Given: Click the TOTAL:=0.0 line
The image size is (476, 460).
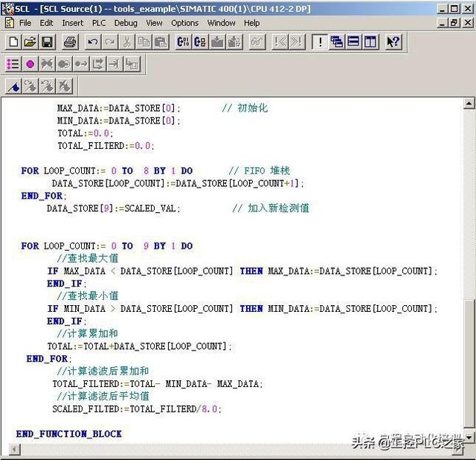Looking at the screenshot, I should click(86, 133).
